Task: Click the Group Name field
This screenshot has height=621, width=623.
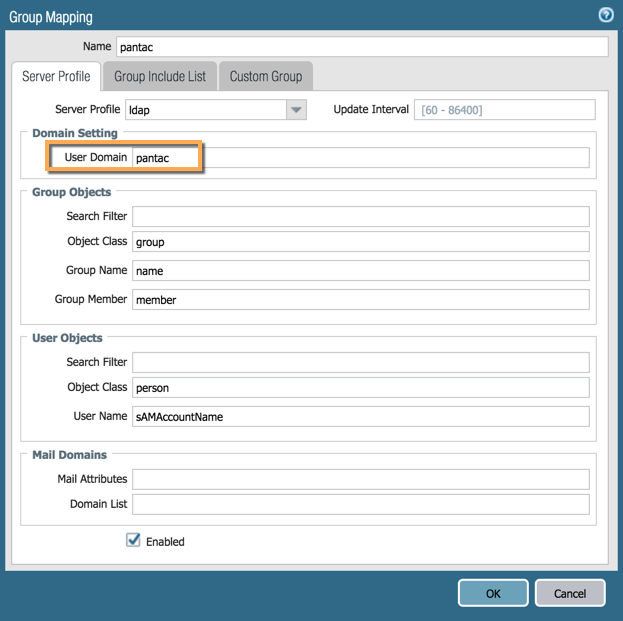Action: click(361, 271)
